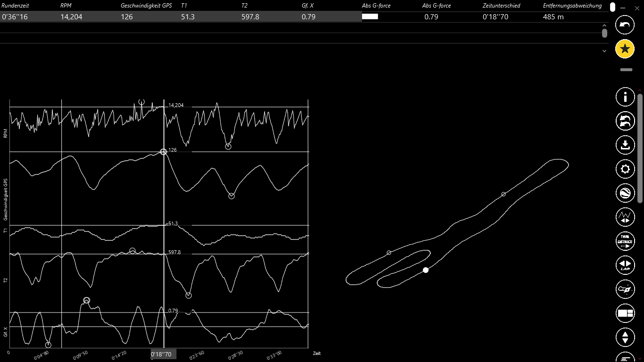Click the track compass orientation icon
This screenshot has height=362, width=644.
click(x=625, y=289)
